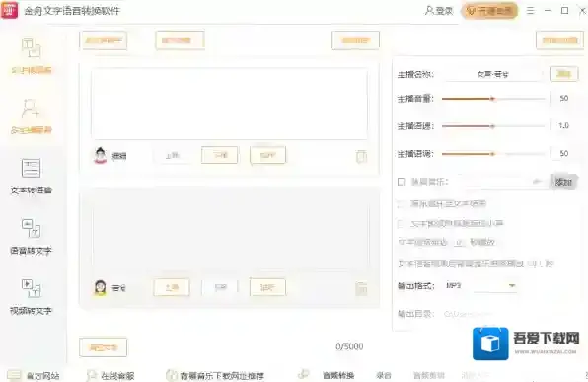Screen dimensions: 588x382
Task: Click inside the upper anchor text area
Action: [x=230, y=104]
